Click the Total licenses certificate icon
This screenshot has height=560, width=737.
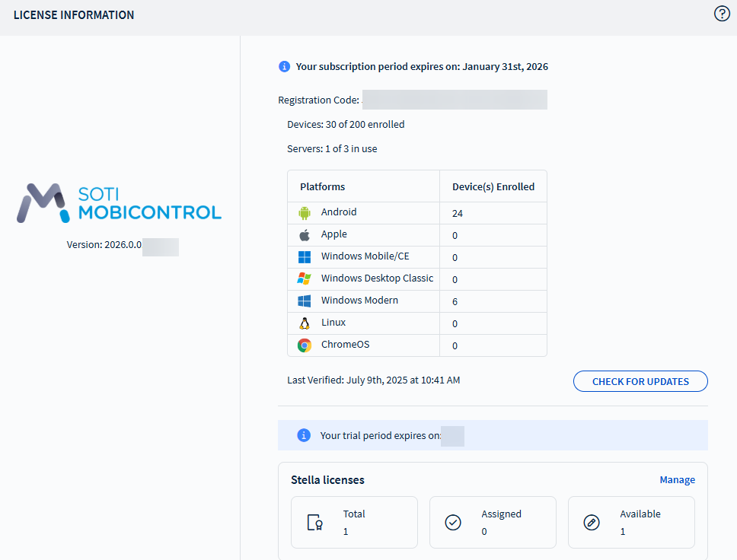tap(314, 523)
